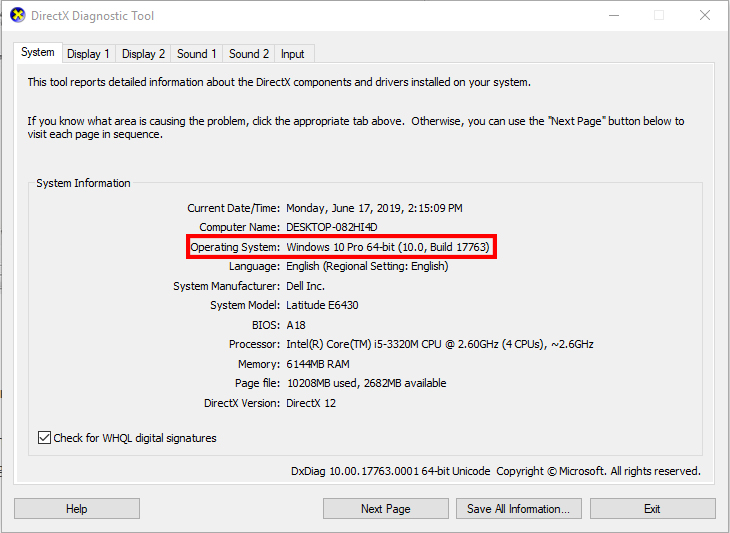Open the Display 2 tab
730x533 pixels.
click(x=143, y=54)
